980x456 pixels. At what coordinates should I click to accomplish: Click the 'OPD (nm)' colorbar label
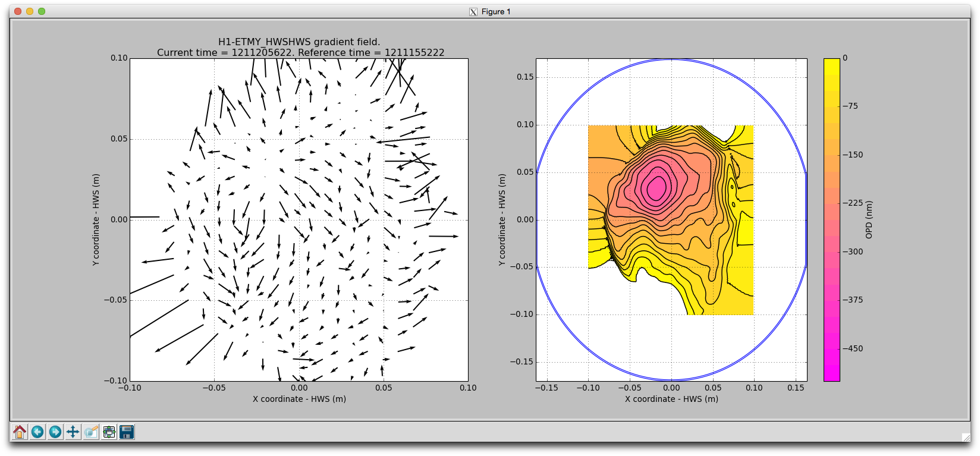pos(869,219)
